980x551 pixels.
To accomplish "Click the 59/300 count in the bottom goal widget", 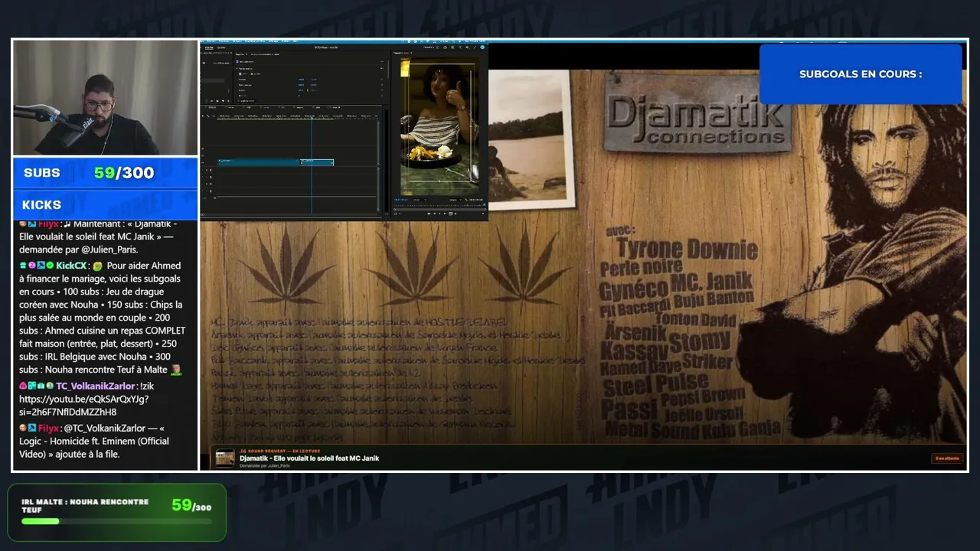I will [191, 505].
